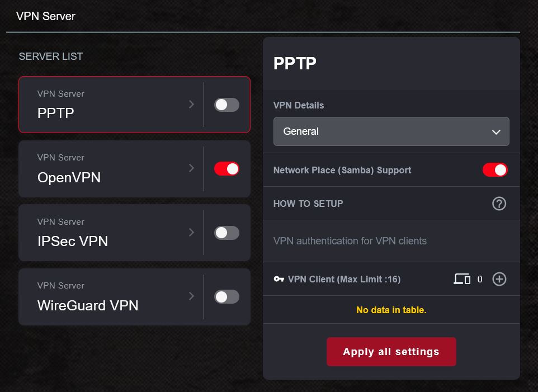
Task: Open the HOW TO SETUP link
Action: point(308,204)
